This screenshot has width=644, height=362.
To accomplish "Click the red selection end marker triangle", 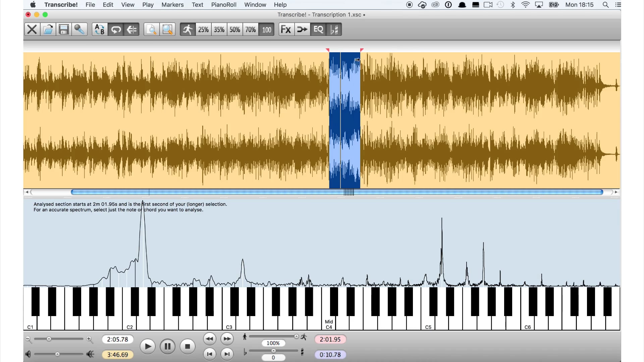I will pos(362,50).
